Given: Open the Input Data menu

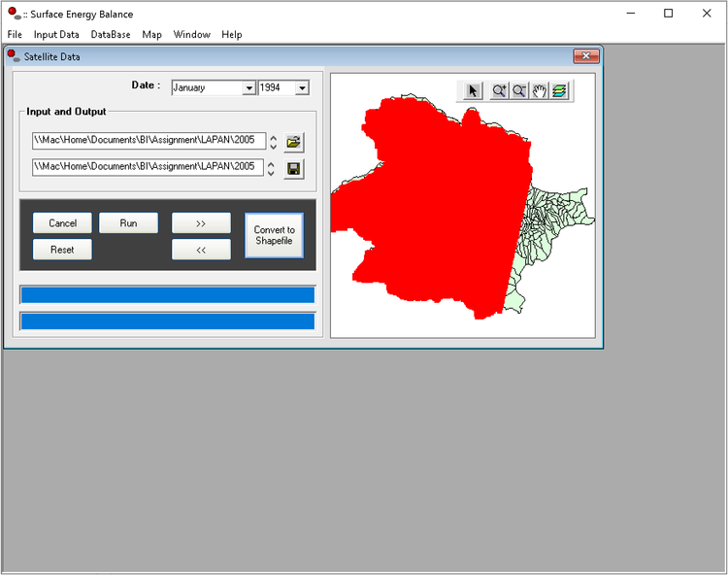Looking at the screenshot, I should click(x=56, y=34).
